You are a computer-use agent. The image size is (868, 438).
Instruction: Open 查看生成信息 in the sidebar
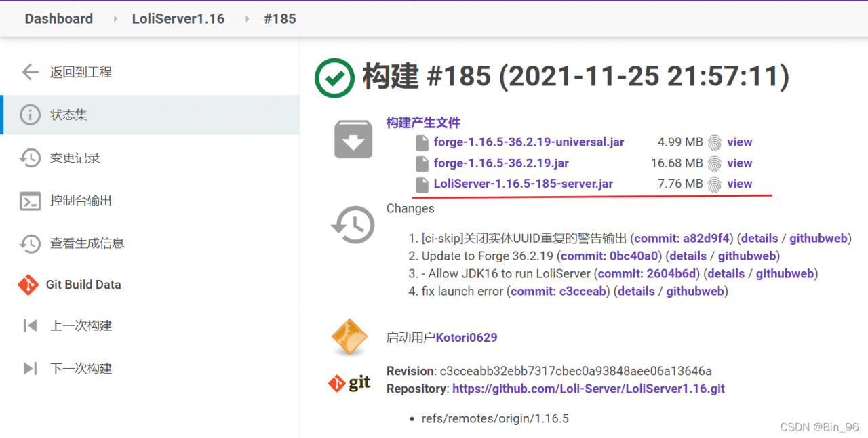pos(87,243)
